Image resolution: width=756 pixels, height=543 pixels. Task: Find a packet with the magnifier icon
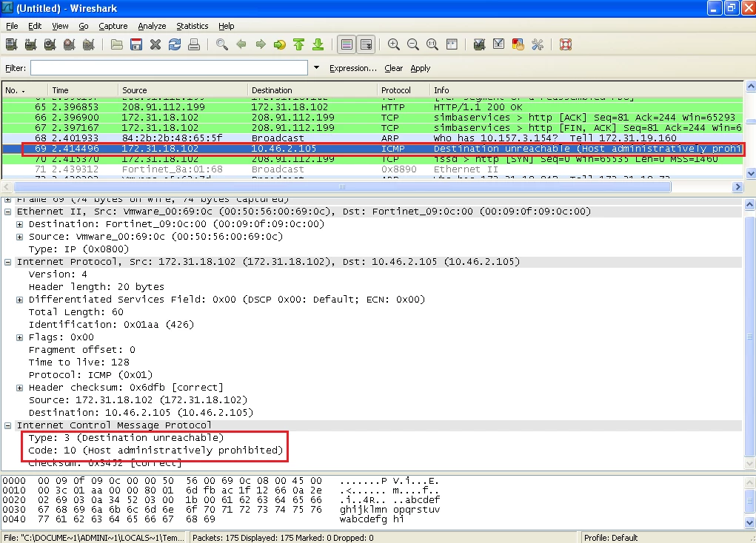point(222,45)
